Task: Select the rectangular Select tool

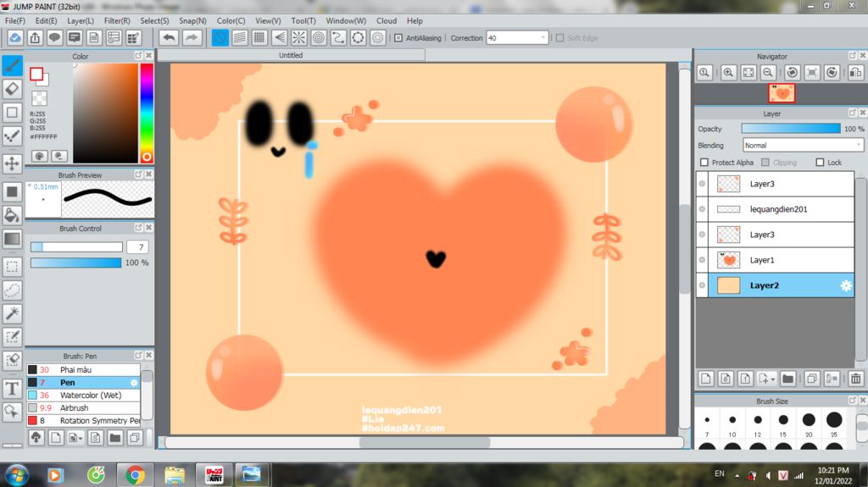Action: [12, 266]
